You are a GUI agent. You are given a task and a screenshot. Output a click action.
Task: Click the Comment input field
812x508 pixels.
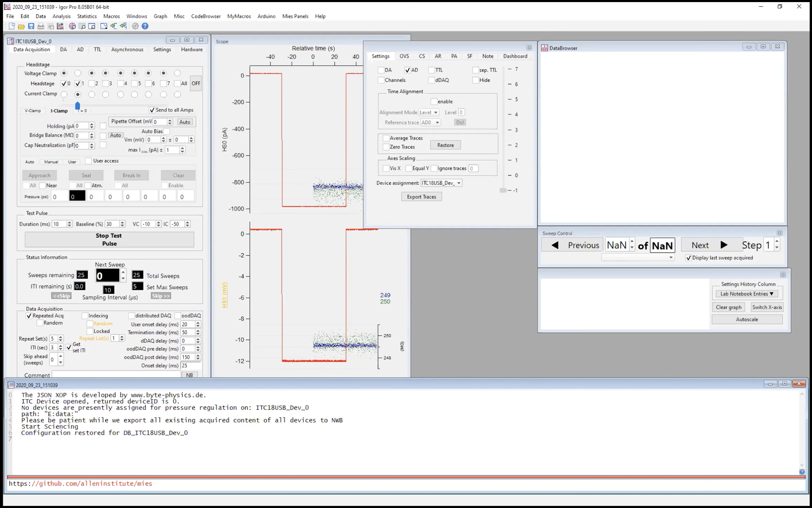(x=116, y=375)
